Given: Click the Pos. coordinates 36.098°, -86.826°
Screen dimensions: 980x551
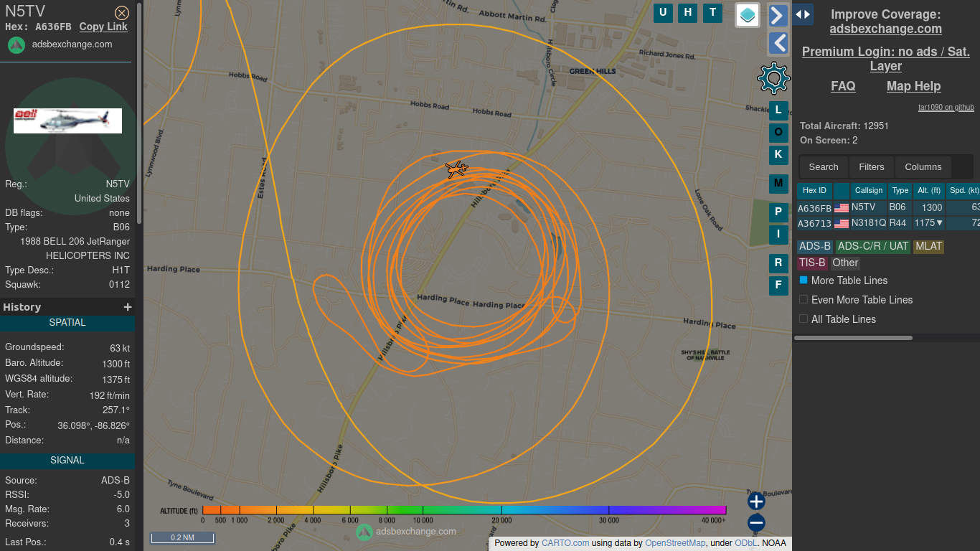Looking at the screenshot, I should pos(94,425).
